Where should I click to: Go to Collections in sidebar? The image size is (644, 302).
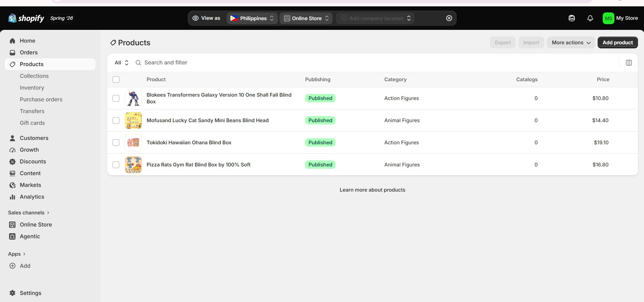click(x=34, y=76)
